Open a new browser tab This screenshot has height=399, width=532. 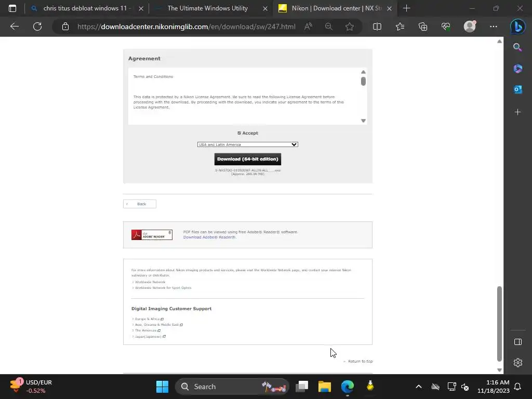click(x=406, y=8)
